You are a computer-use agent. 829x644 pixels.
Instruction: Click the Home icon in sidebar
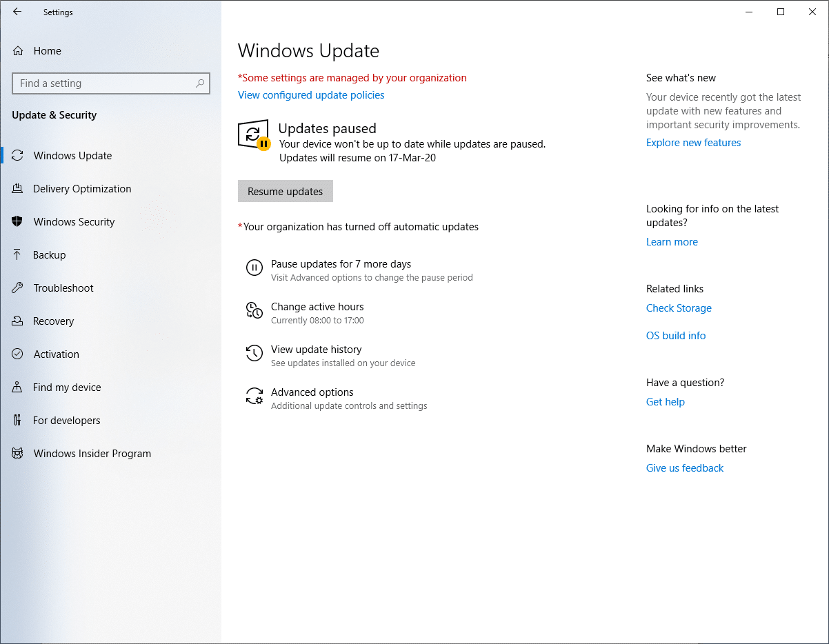pos(18,51)
